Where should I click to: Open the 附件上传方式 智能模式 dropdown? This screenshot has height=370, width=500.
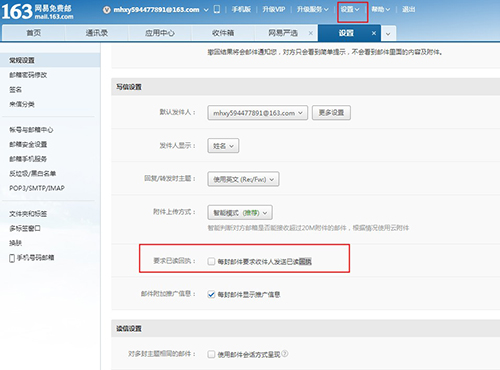(x=240, y=212)
